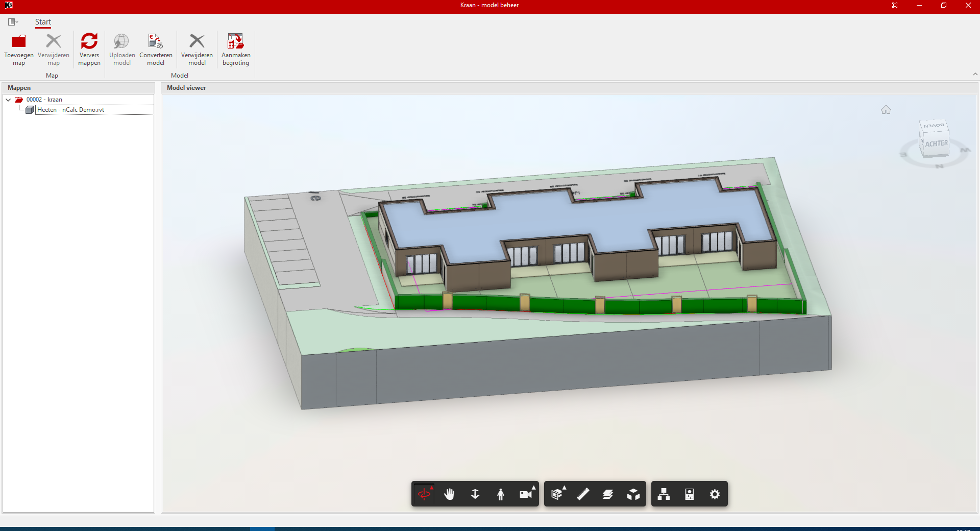Select the orbit rotation tool in the viewer

tap(424, 494)
